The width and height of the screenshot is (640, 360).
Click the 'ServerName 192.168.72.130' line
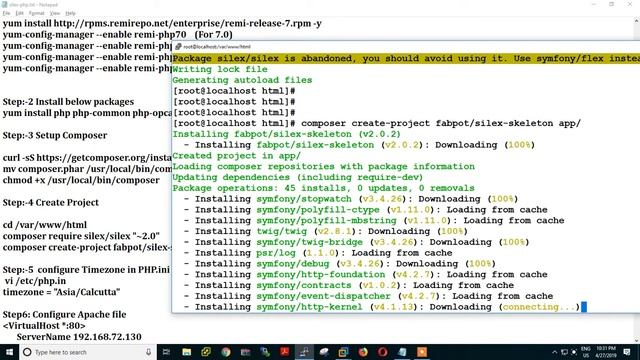tap(79, 337)
